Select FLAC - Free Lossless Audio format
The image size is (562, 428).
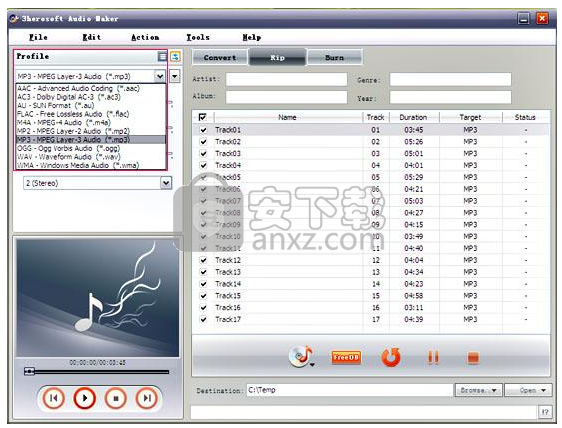pyautogui.click(x=91, y=114)
